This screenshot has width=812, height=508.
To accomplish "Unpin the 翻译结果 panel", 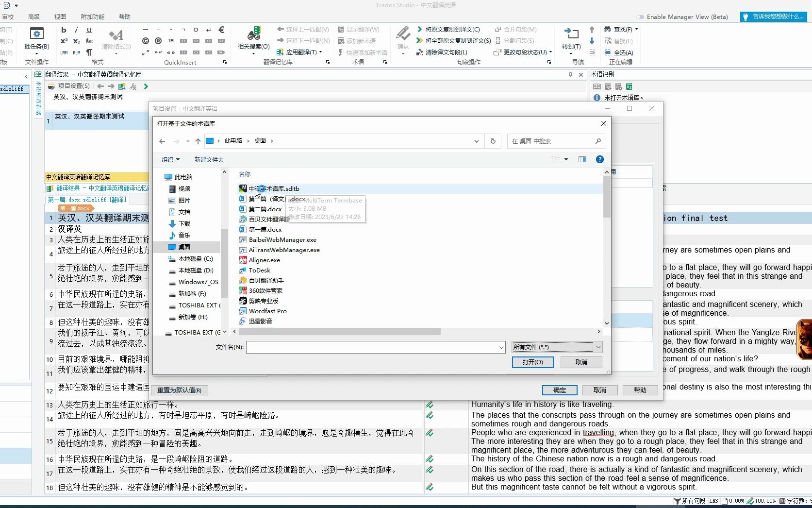I will (x=570, y=75).
